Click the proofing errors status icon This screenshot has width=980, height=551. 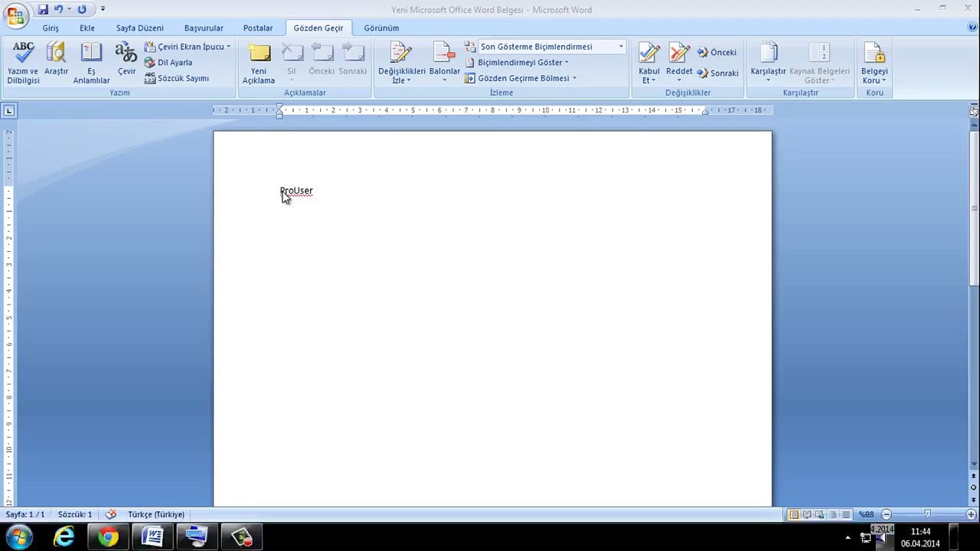pos(111,514)
